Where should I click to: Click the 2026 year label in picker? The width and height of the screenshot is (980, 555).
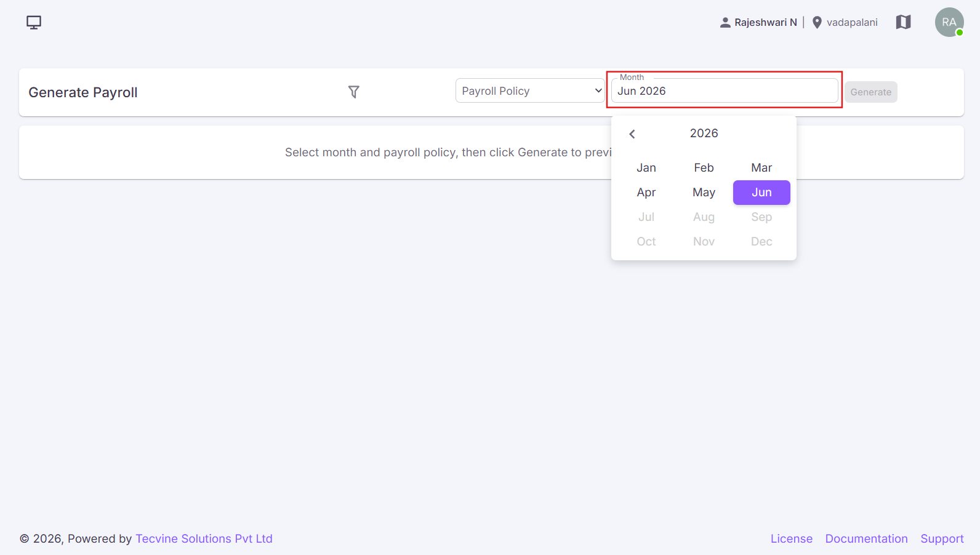click(x=704, y=133)
